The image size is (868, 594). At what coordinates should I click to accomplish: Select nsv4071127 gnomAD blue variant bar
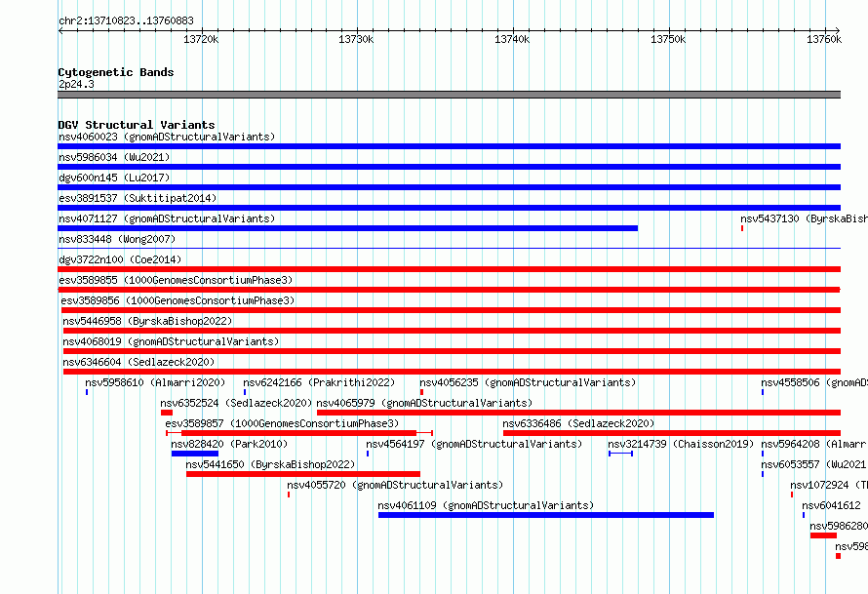pos(347,228)
